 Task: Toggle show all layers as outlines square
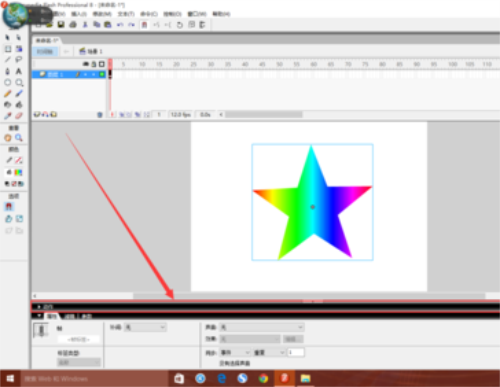(101, 64)
